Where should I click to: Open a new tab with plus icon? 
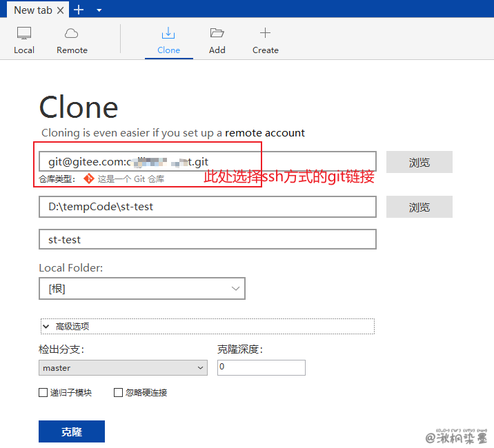79,10
